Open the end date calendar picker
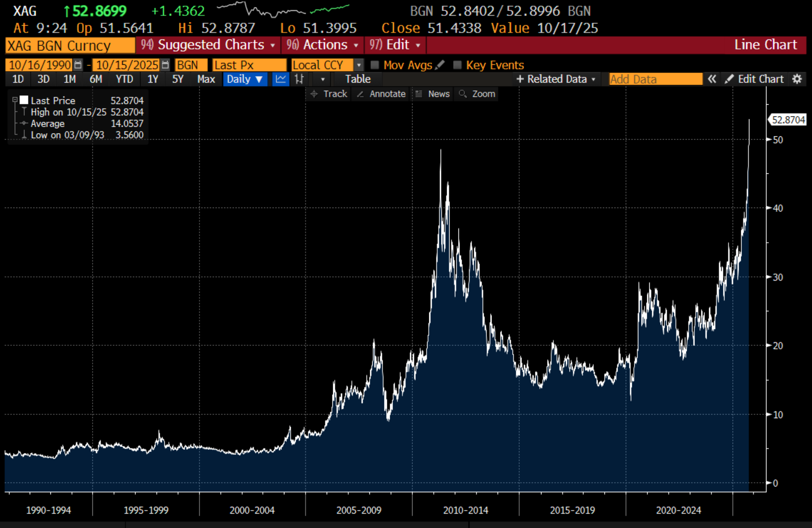This screenshot has height=528, width=812. (165, 65)
